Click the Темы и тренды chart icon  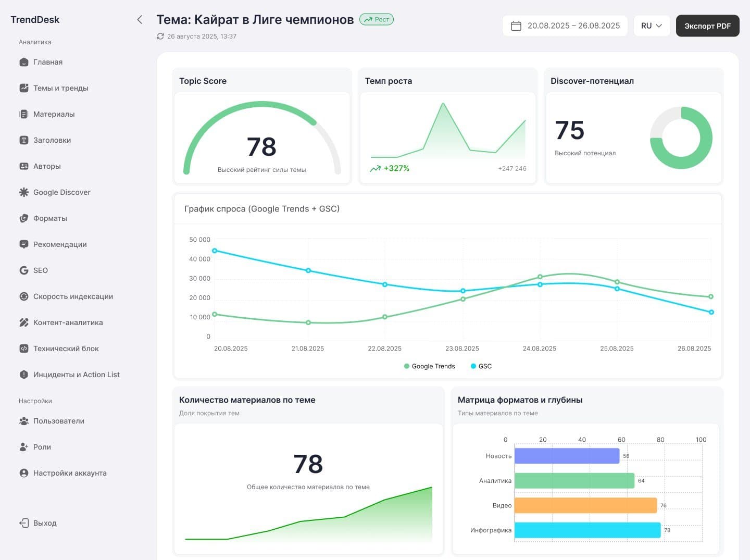(24, 88)
